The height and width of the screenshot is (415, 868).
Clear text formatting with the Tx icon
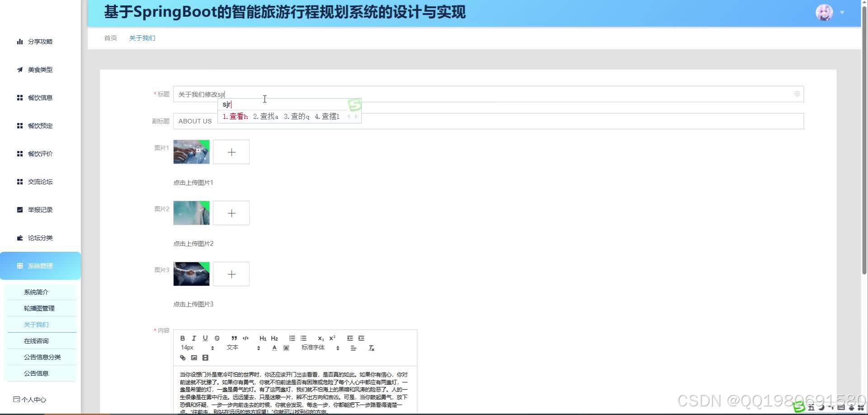(x=371, y=348)
